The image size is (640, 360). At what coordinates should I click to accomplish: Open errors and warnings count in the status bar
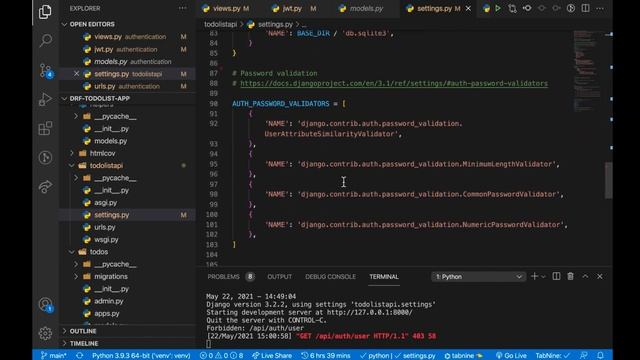[221, 355]
